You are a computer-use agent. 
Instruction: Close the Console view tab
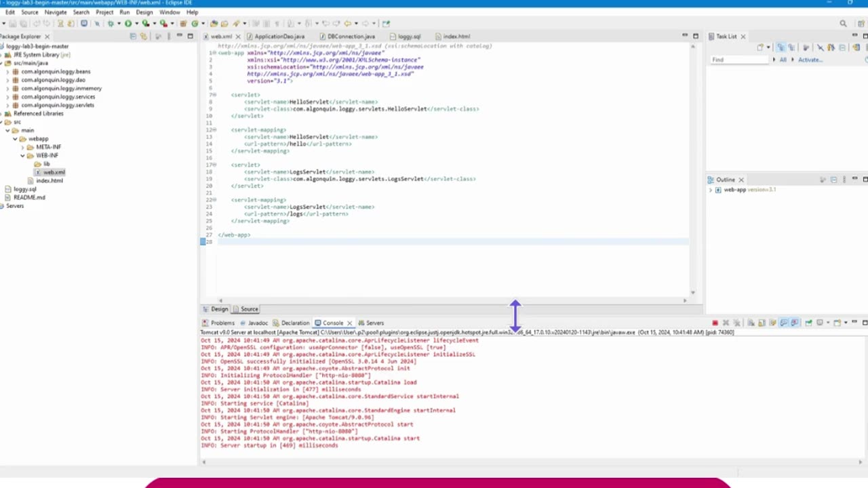point(349,323)
